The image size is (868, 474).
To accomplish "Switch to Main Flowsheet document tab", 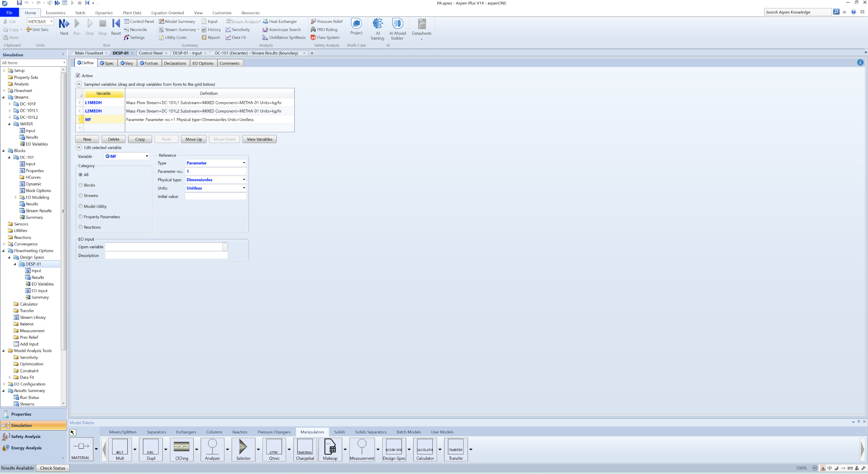I will click(89, 53).
